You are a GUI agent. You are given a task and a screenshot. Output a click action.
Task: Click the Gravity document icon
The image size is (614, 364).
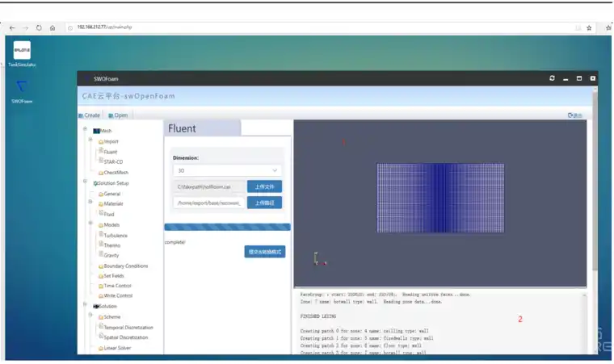tap(101, 254)
